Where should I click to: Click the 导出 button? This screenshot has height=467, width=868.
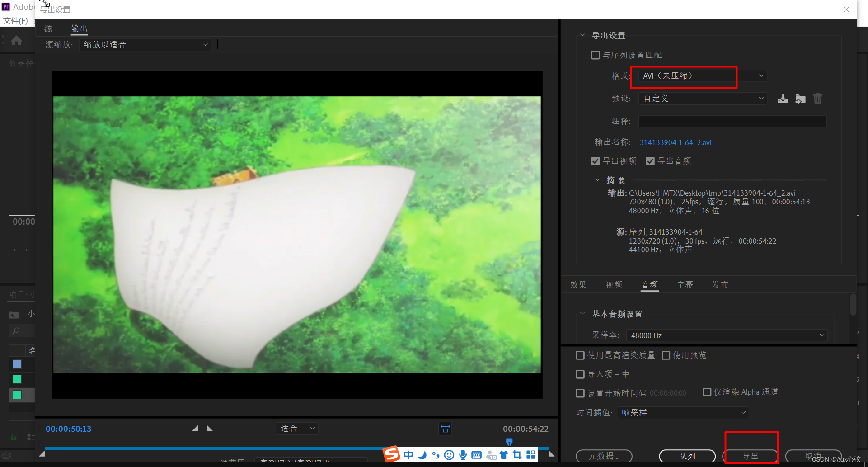751,456
